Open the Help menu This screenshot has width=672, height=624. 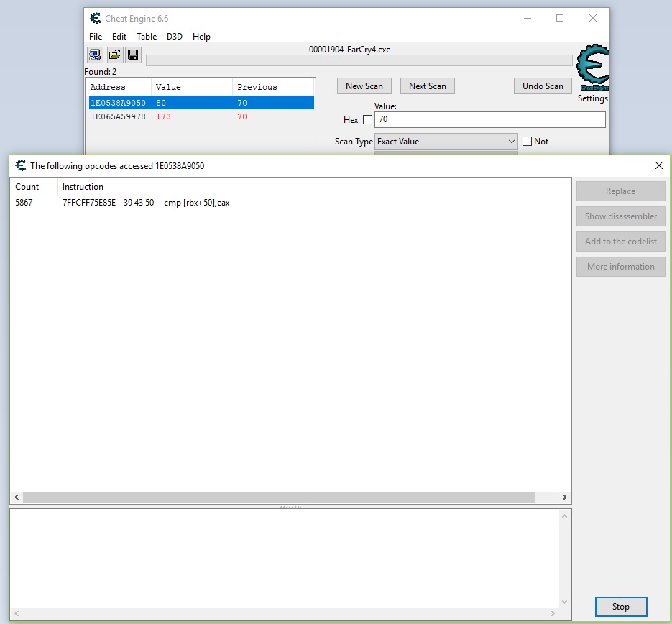201,37
